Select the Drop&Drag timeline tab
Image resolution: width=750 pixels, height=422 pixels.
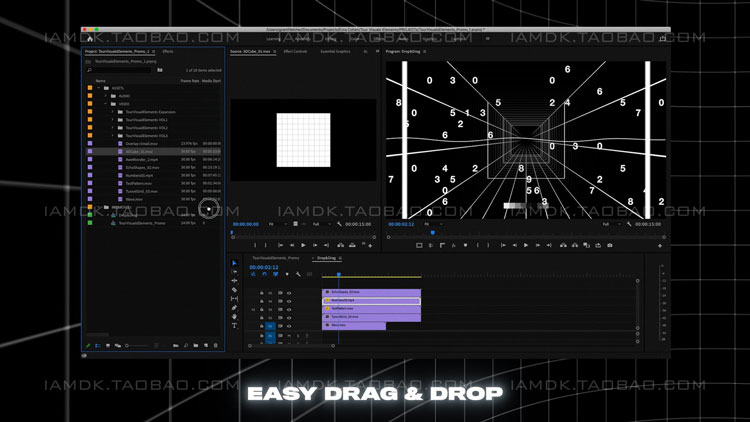(x=326, y=258)
